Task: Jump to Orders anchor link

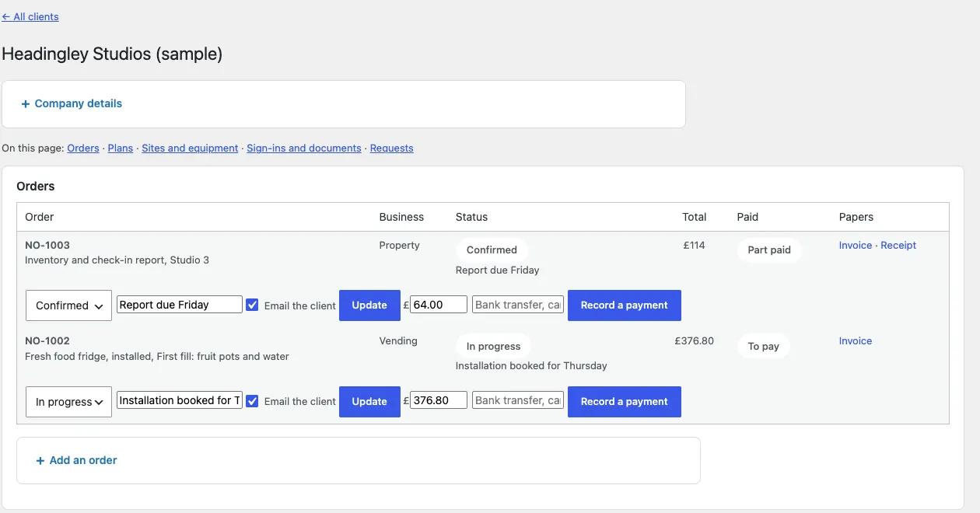Action: click(83, 148)
